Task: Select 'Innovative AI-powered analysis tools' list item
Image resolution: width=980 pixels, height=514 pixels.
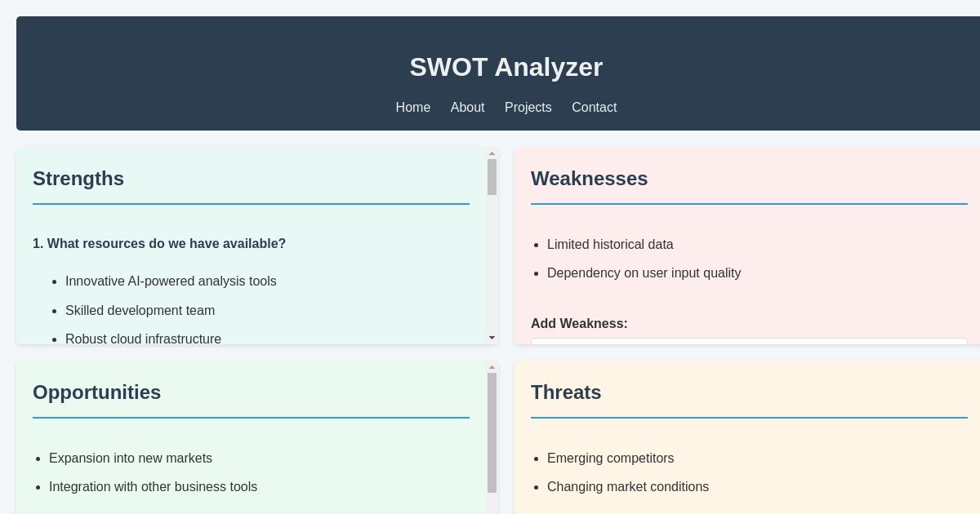Action: (x=171, y=281)
